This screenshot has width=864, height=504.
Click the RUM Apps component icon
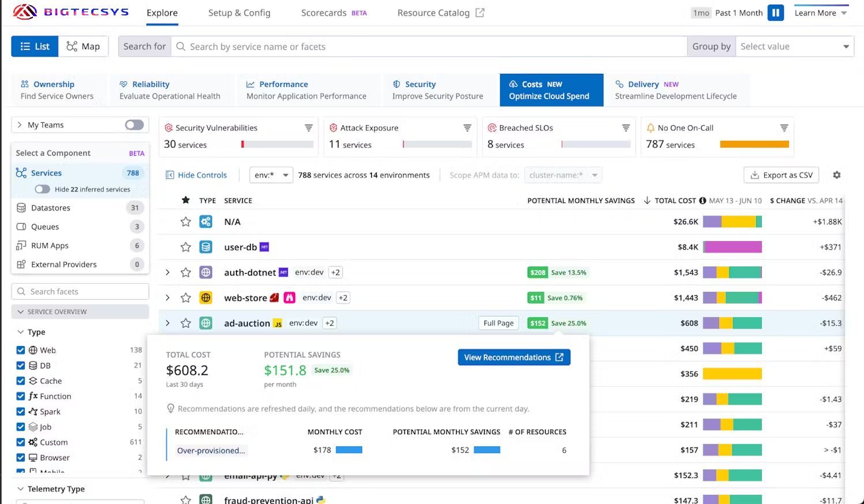(x=21, y=245)
